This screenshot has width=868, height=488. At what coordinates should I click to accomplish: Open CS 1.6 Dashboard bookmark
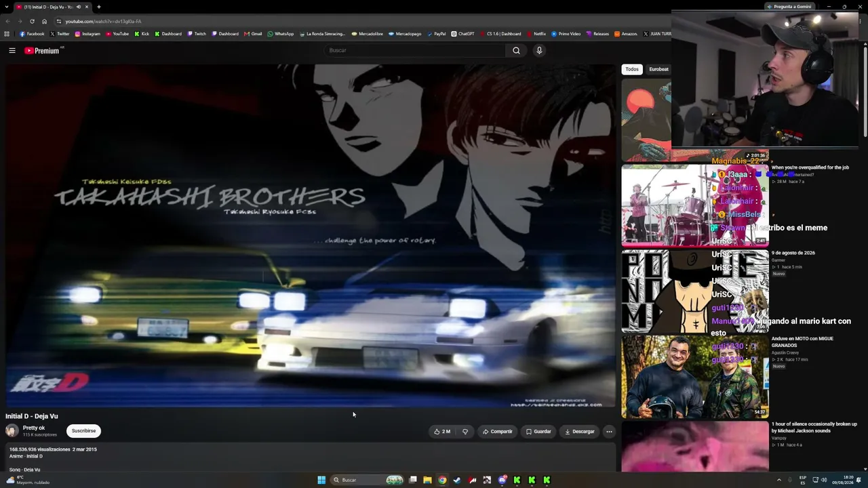(x=500, y=34)
